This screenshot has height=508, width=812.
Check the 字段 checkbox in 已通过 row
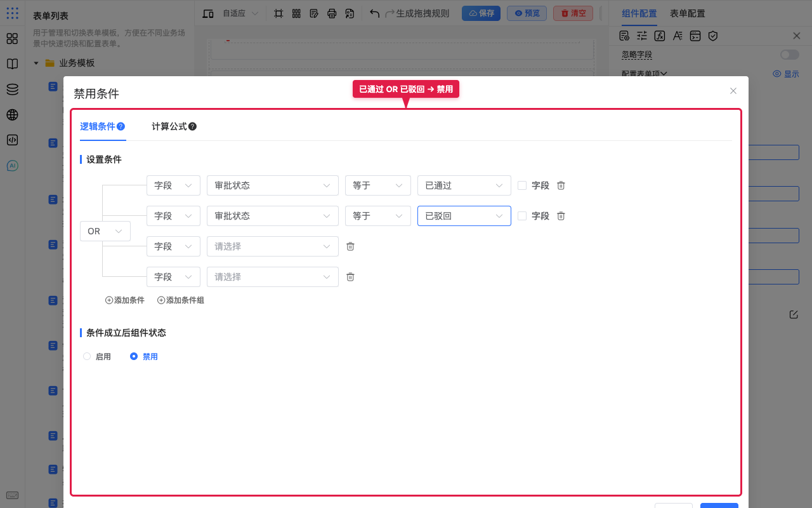pos(522,185)
